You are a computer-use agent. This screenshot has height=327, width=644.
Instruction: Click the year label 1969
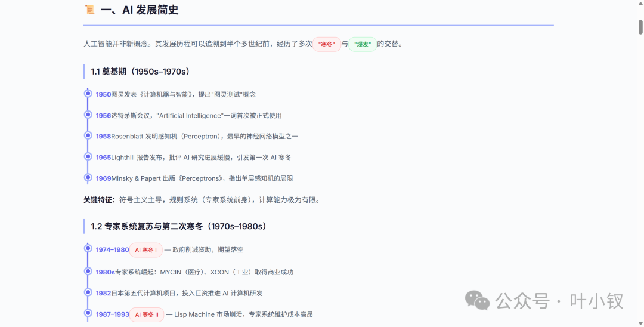click(x=104, y=178)
